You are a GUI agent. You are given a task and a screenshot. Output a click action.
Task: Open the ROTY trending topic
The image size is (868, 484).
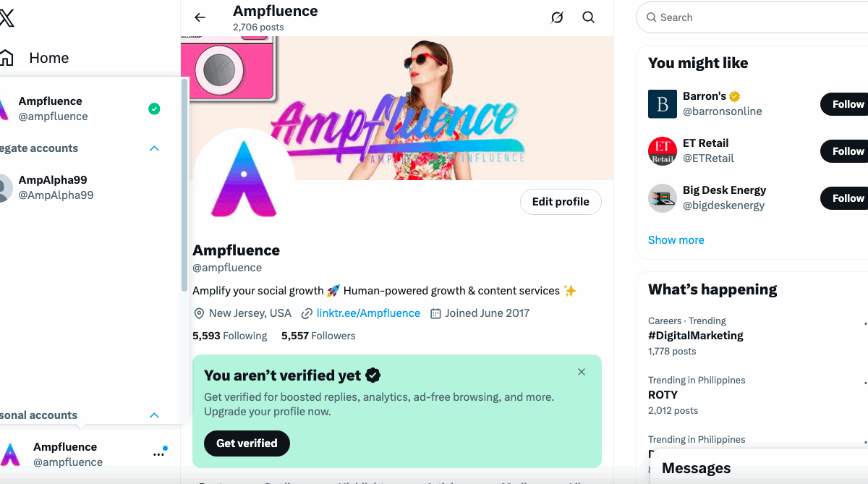point(663,395)
